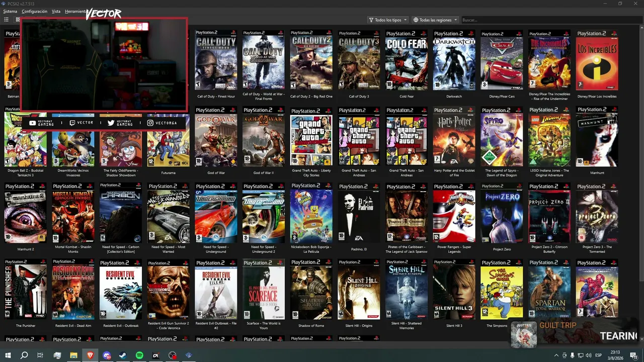This screenshot has height=362, width=644.
Task: Select God of War cover
Action: tap(216, 136)
